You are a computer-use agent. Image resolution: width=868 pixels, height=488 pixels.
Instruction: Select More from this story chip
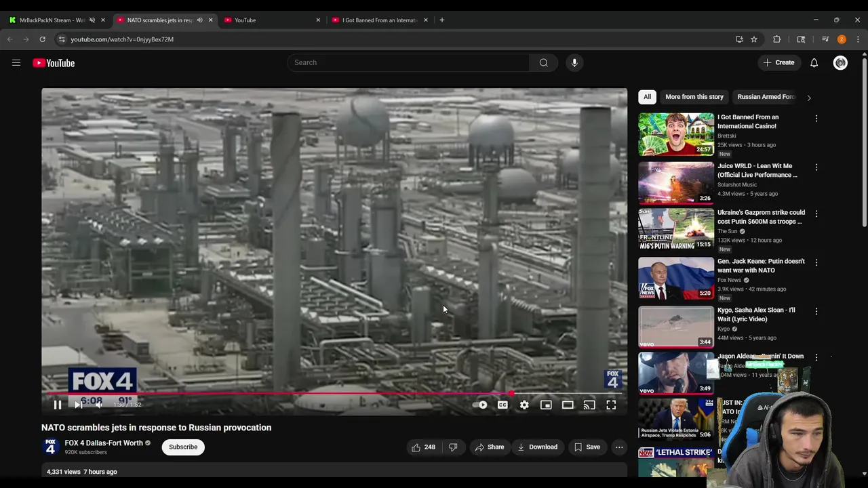[694, 97]
